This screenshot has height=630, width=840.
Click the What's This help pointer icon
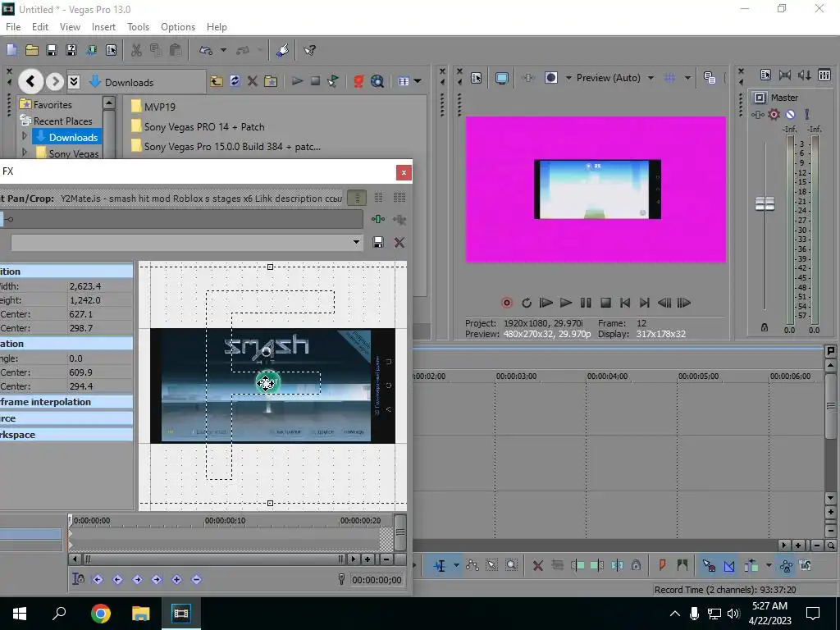coord(309,50)
